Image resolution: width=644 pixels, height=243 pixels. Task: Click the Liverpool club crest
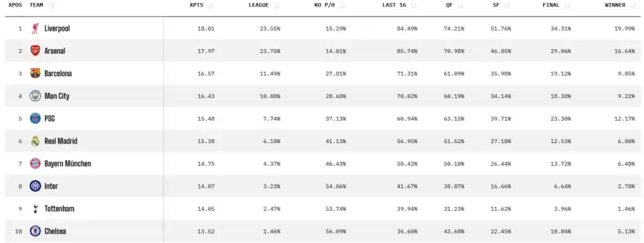coord(35,28)
